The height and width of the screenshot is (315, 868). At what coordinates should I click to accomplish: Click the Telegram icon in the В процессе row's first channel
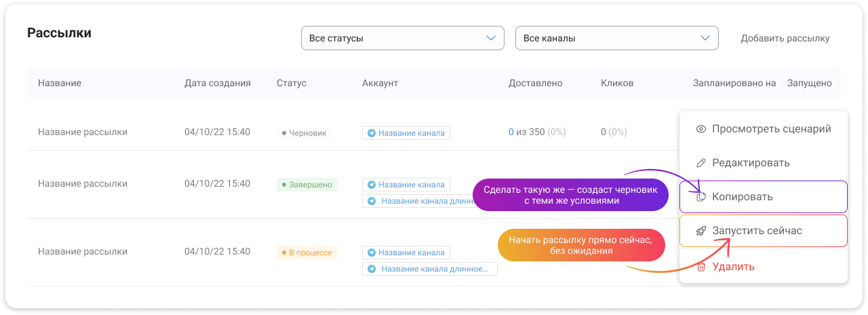point(371,253)
